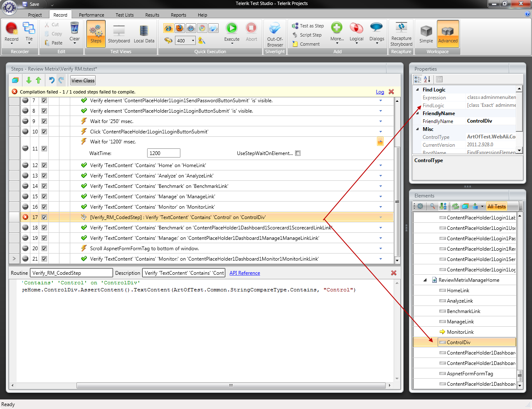Click the move step up green arrow
This screenshot has height=409, width=532.
tap(38, 80)
